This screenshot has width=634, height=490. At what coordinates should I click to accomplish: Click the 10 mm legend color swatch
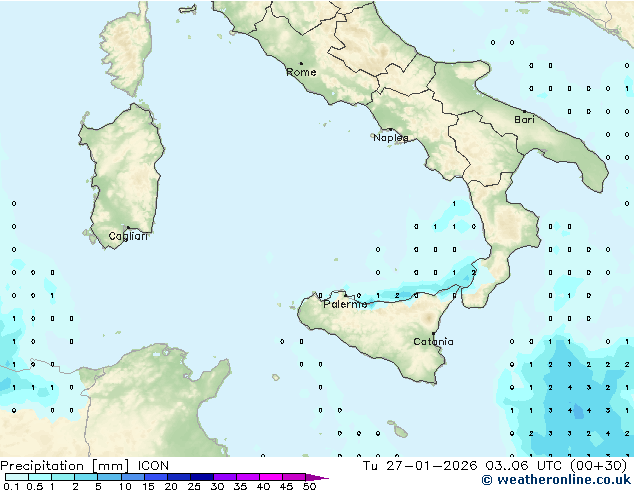[x=132, y=477]
